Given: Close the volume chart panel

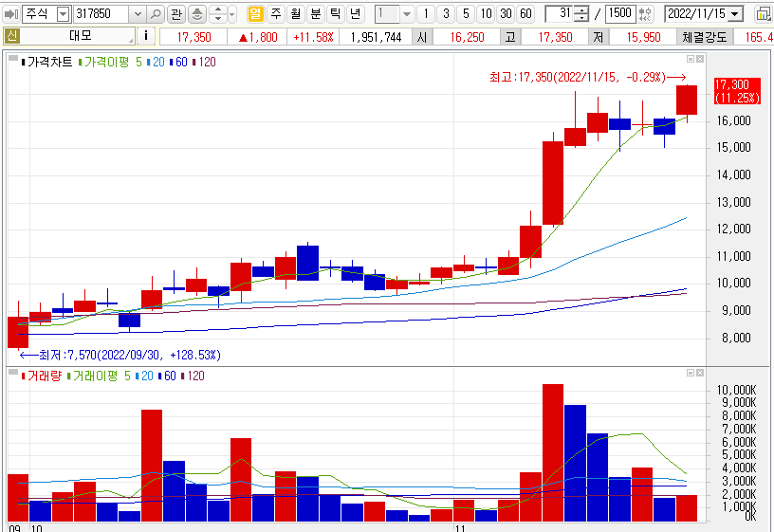Looking at the screenshot, I should (699, 373).
